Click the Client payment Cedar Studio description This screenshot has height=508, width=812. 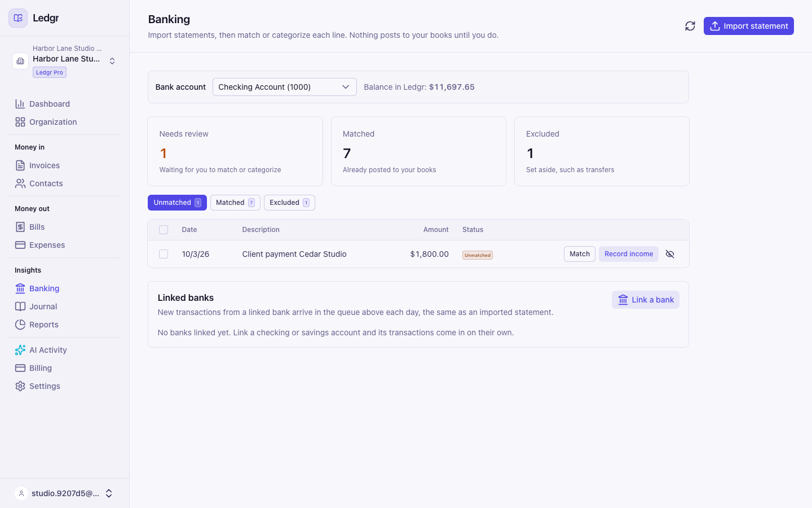pos(294,254)
